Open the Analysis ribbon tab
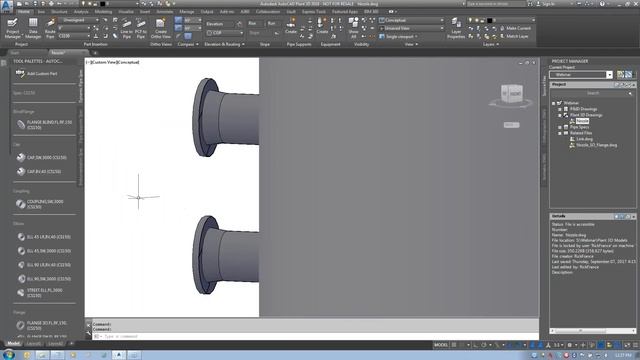This screenshot has width=640, height=360. (81, 12)
